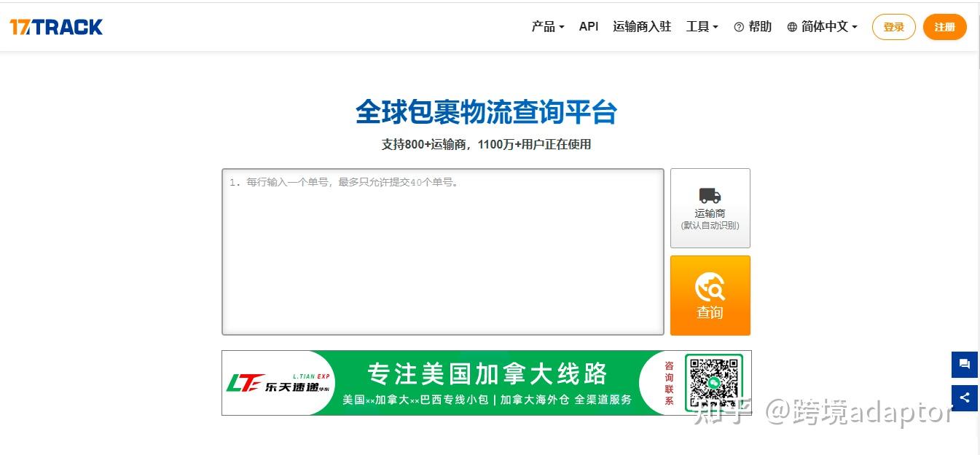
Task: Open the 产品 dropdown menu
Action: (546, 26)
